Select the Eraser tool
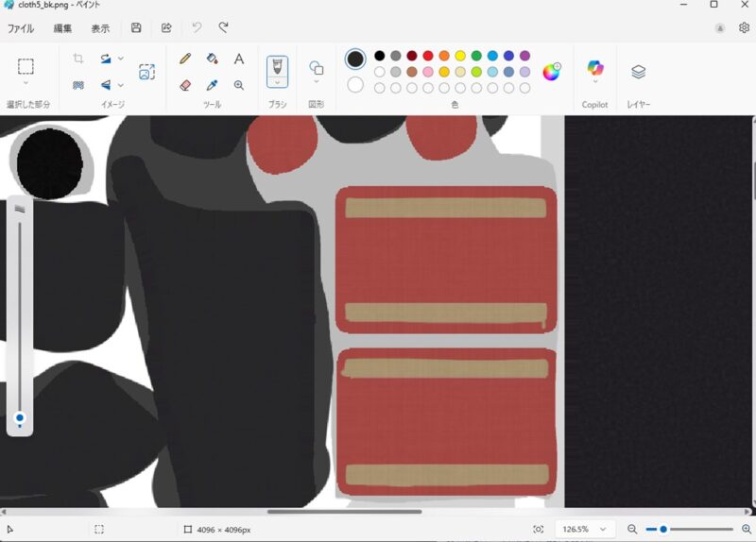 click(185, 85)
